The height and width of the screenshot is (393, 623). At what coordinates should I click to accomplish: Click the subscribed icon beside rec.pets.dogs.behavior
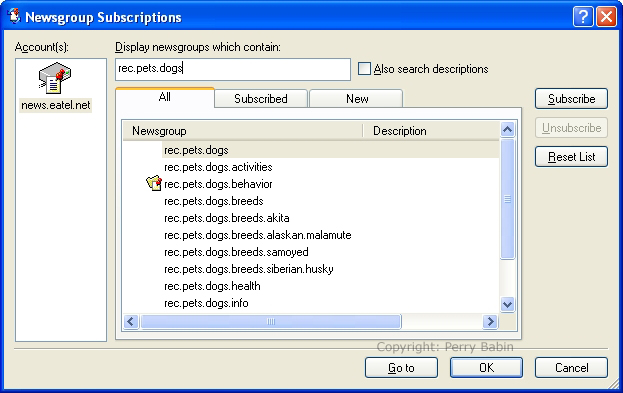[154, 184]
